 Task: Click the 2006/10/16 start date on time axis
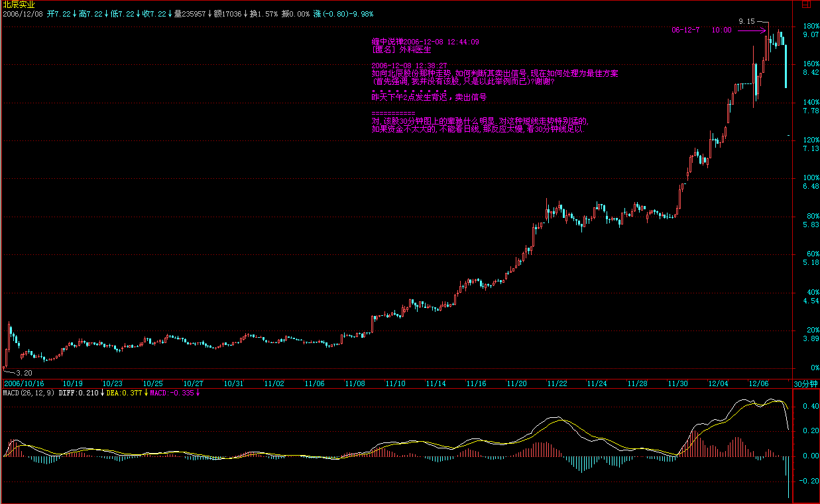coord(23,383)
